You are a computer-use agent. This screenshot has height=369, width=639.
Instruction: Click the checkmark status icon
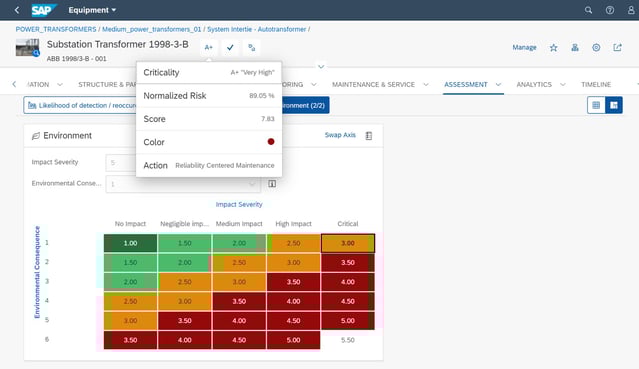[230, 48]
